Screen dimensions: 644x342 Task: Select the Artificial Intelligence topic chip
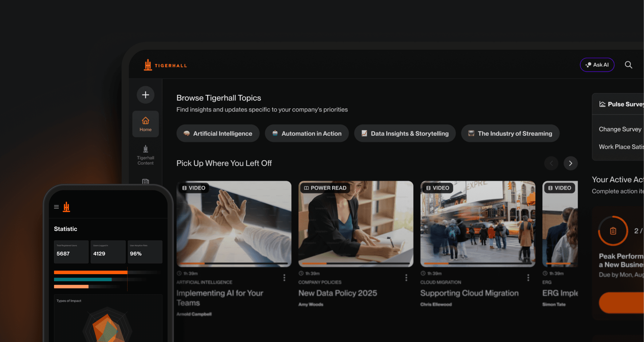(x=218, y=133)
